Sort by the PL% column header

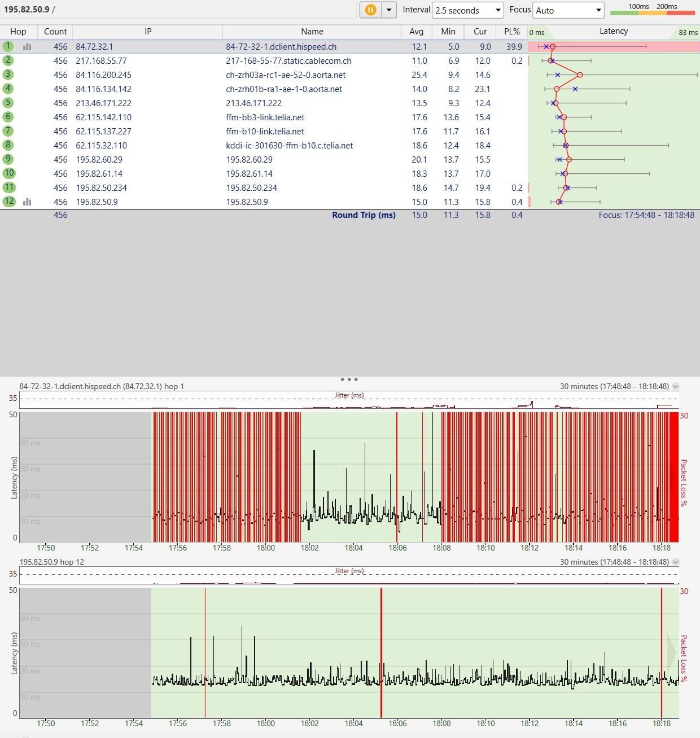point(511,32)
